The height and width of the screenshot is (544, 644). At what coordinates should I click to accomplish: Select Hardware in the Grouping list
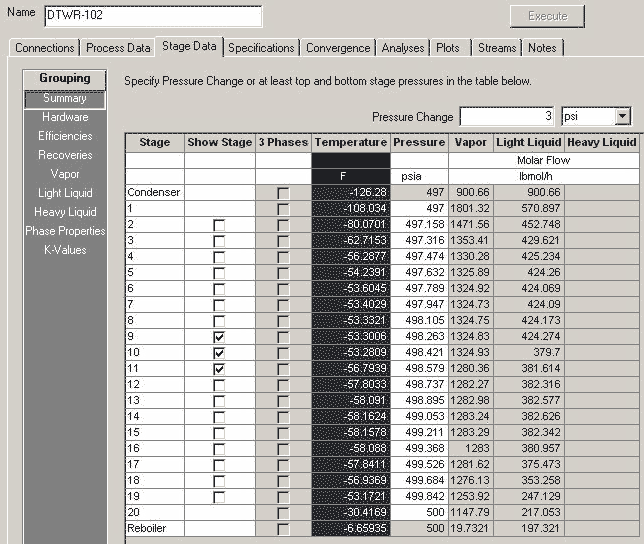(x=65, y=117)
